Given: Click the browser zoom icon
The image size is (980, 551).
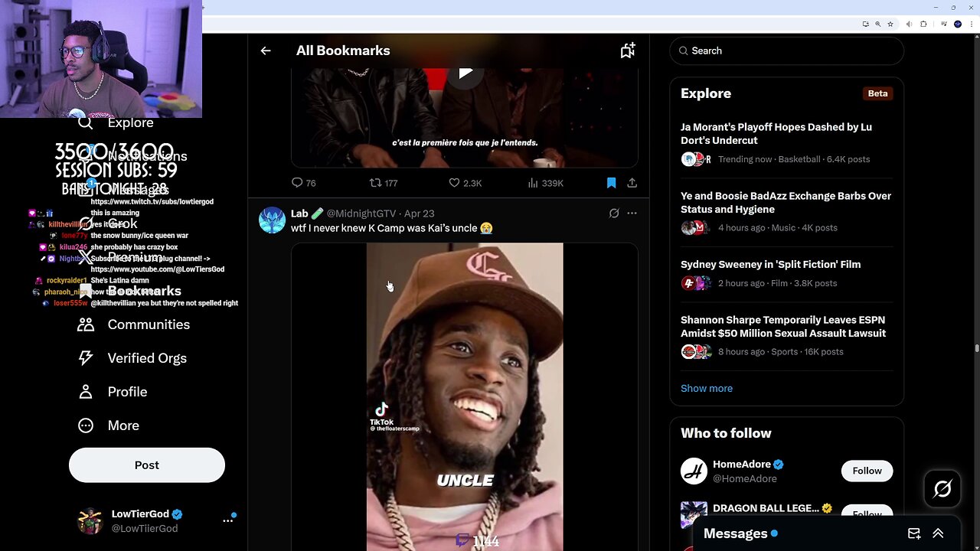Looking at the screenshot, I should click(878, 24).
